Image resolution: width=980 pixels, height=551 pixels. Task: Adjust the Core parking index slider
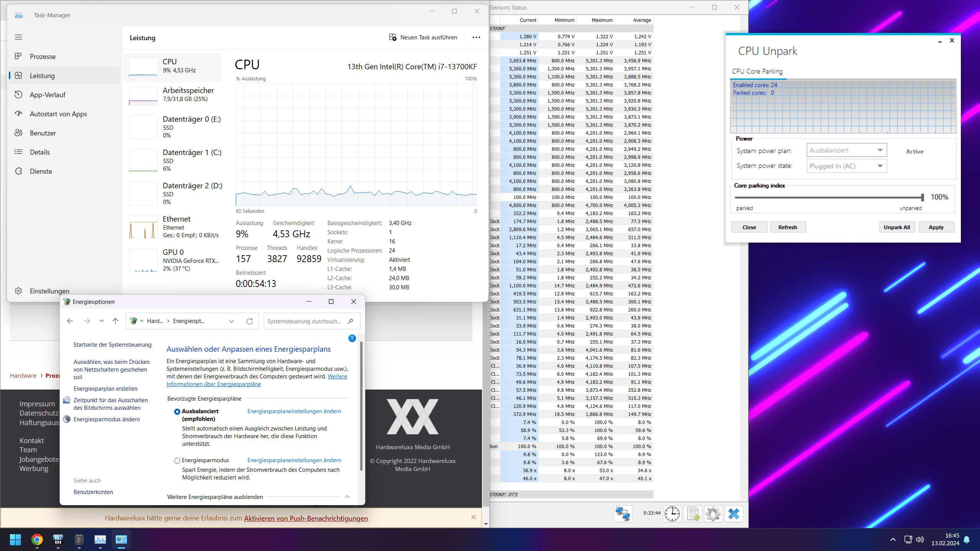pyautogui.click(x=922, y=197)
